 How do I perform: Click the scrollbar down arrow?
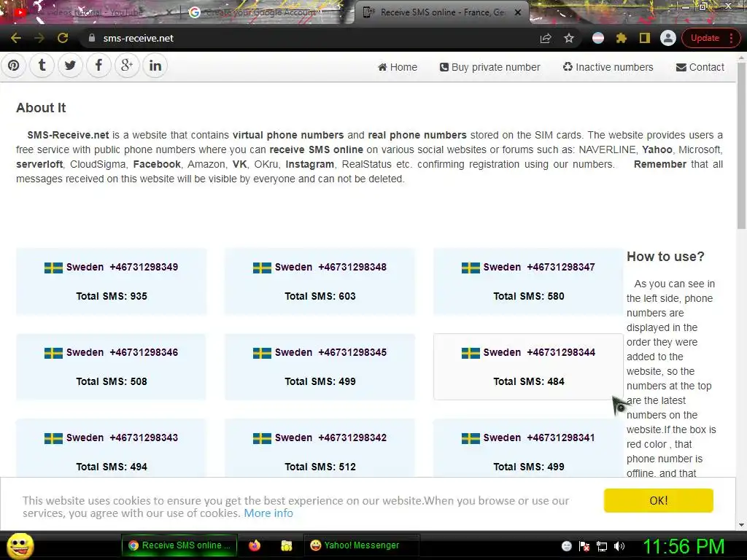pos(741,525)
